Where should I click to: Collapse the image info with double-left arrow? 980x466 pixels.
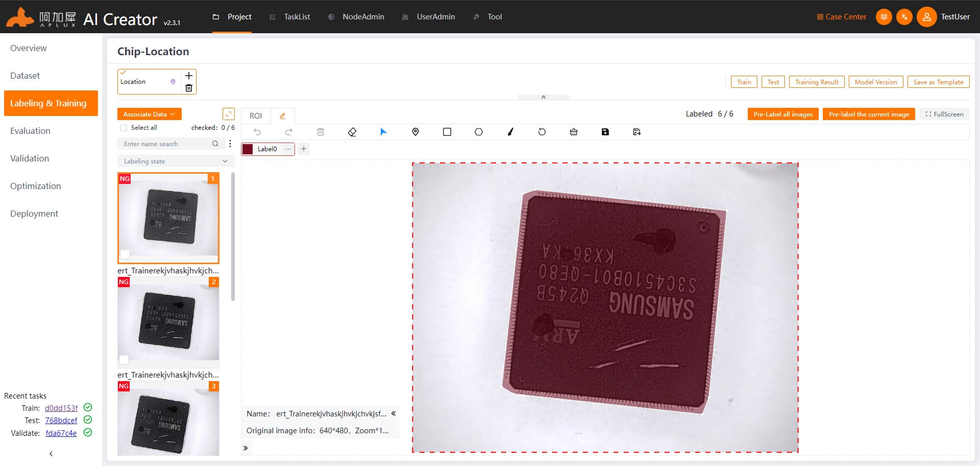(394, 413)
